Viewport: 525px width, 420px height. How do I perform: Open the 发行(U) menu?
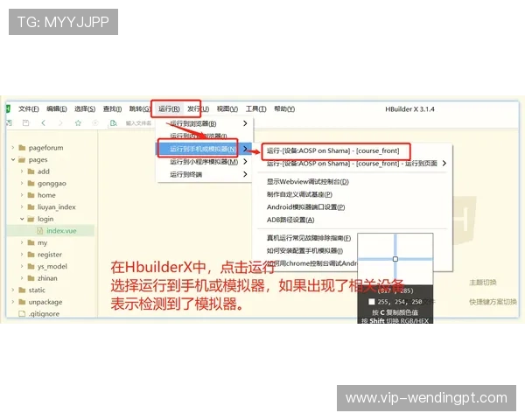[x=199, y=108]
